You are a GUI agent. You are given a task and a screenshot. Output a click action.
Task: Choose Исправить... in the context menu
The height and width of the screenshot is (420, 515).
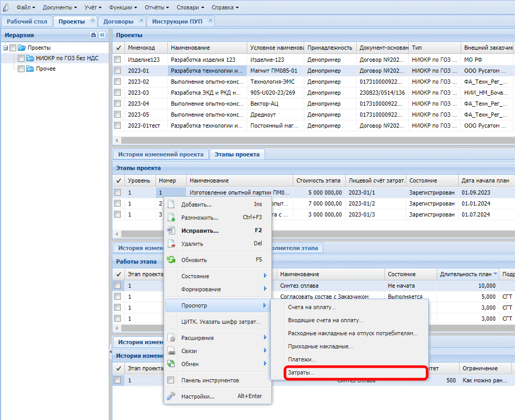coord(200,231)
